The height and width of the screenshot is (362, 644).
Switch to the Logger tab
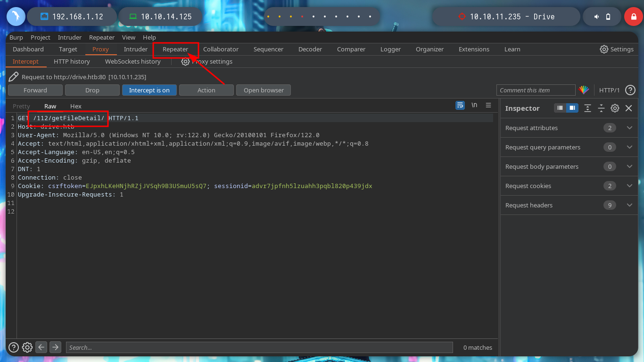pyautogui.click(x=390, y=49)
